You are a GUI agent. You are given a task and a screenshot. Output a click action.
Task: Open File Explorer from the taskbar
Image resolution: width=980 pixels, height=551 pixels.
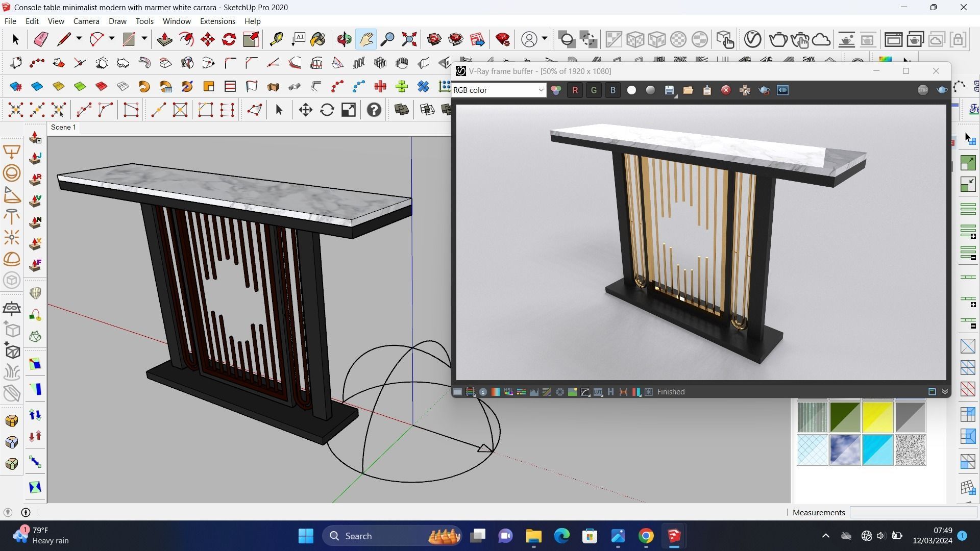tap(533, 536)
